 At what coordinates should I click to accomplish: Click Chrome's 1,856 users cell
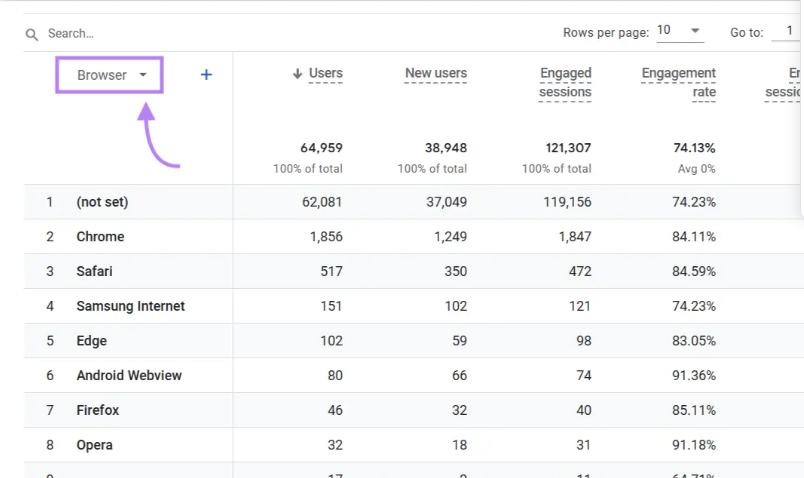[326, 236]
